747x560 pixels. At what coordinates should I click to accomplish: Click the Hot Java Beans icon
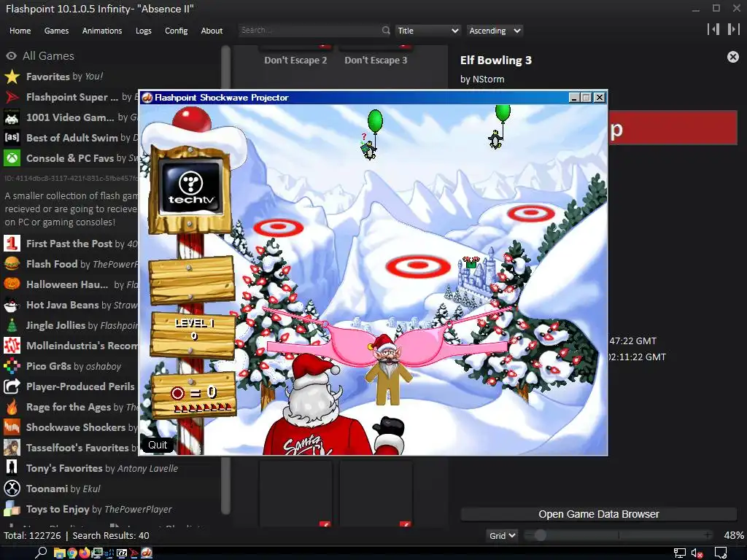12,305
